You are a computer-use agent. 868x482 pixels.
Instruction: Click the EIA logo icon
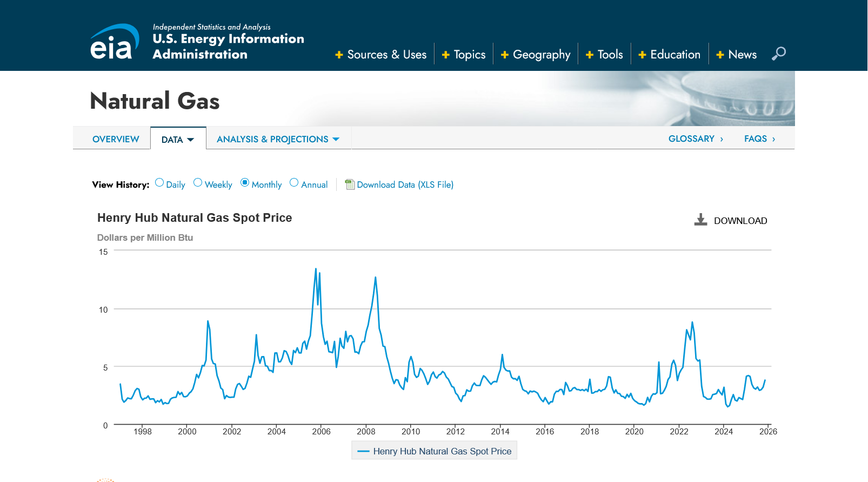coord(114,42)
